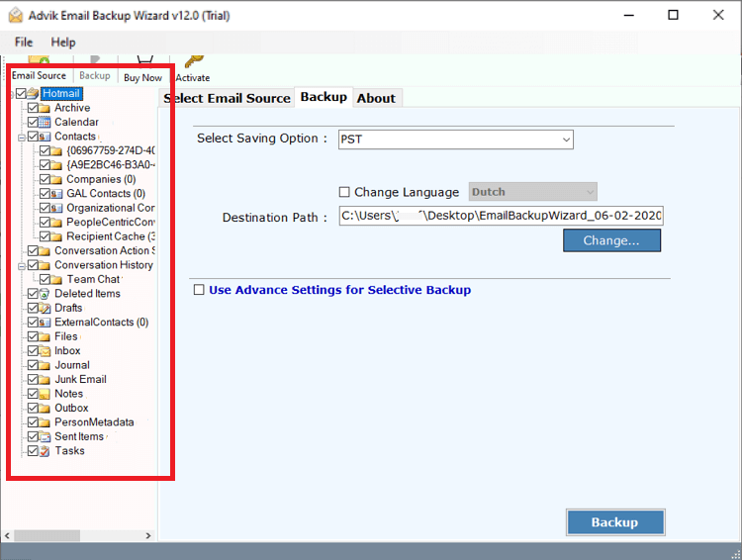Collapse the Contacts tree node
This screenshot has height=560, width=742.
click(x=22, y=137)
